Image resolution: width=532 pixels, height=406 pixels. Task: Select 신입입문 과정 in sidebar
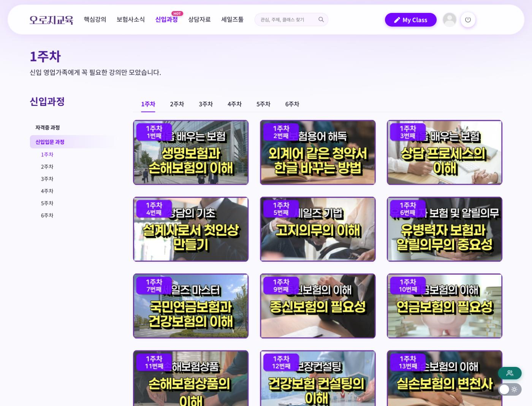[x=72, y=142]
